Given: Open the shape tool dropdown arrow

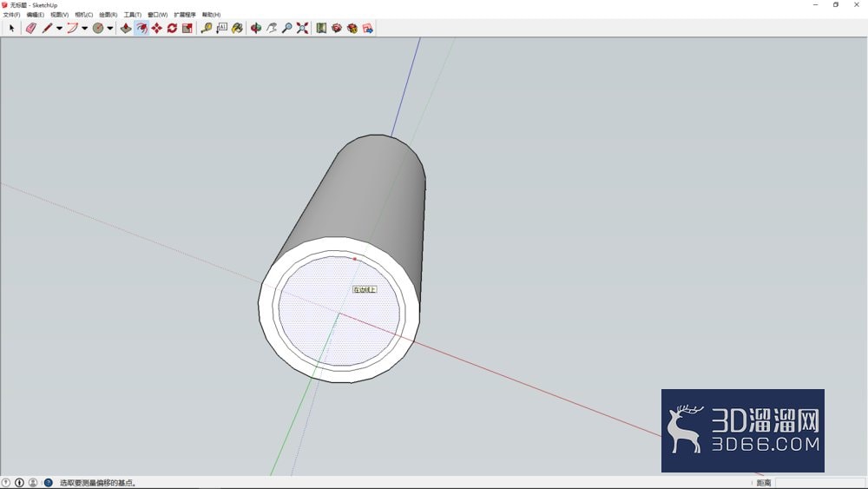Looking at the screenshot, I should 110,29.
